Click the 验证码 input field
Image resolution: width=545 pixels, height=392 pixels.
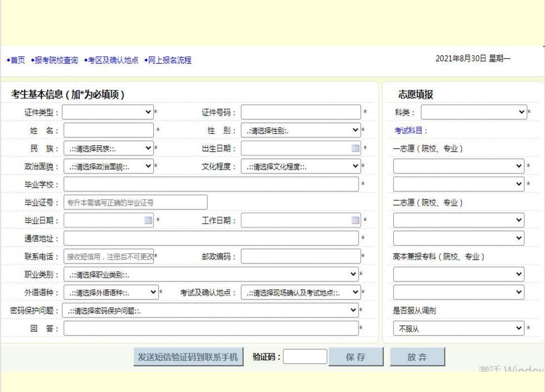click(305, 357)
